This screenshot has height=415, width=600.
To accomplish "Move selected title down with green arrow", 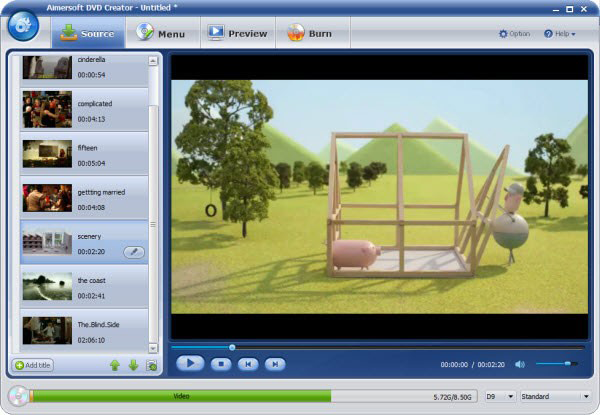I will pyautogui.click(x=133, y=365).
